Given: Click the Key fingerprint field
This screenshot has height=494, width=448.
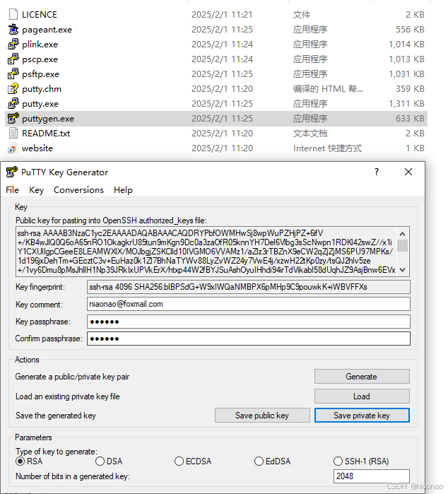Looking at the screenshot, I should (249, 287).
